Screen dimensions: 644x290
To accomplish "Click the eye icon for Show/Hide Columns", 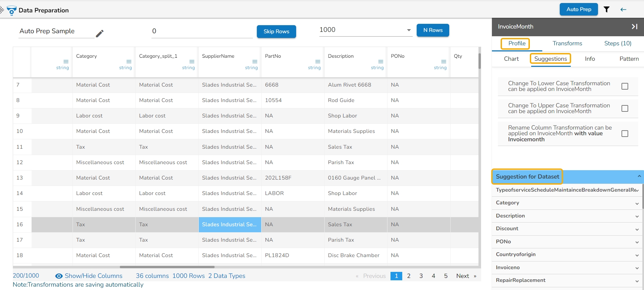I will [59, 276].
